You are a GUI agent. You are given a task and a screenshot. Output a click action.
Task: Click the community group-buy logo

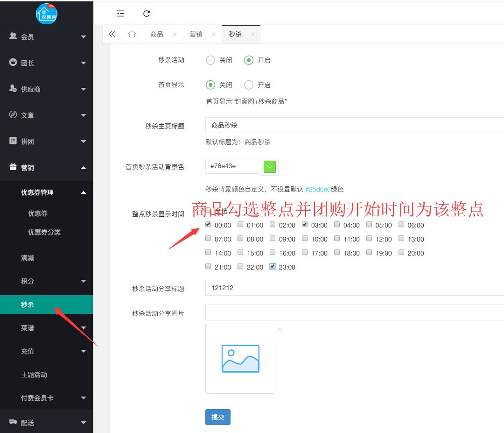coord(47,13)
